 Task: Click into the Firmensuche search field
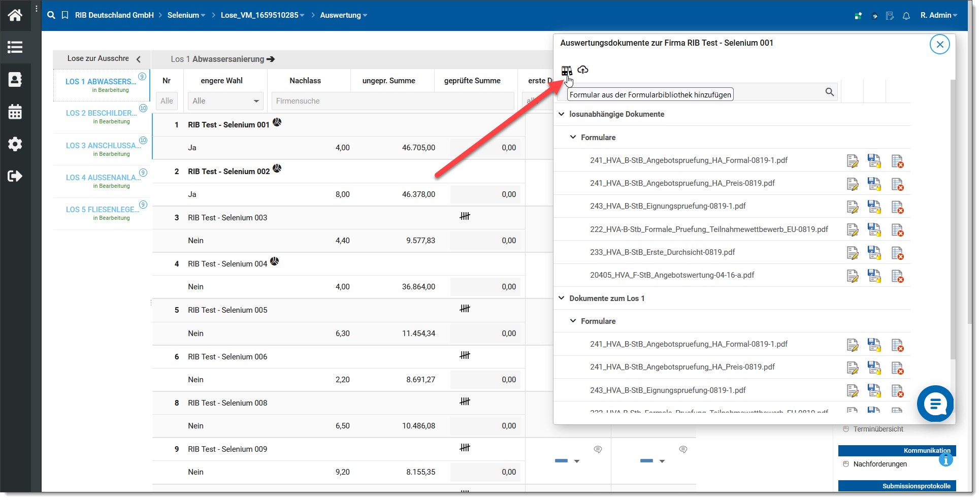pos(392,101)
